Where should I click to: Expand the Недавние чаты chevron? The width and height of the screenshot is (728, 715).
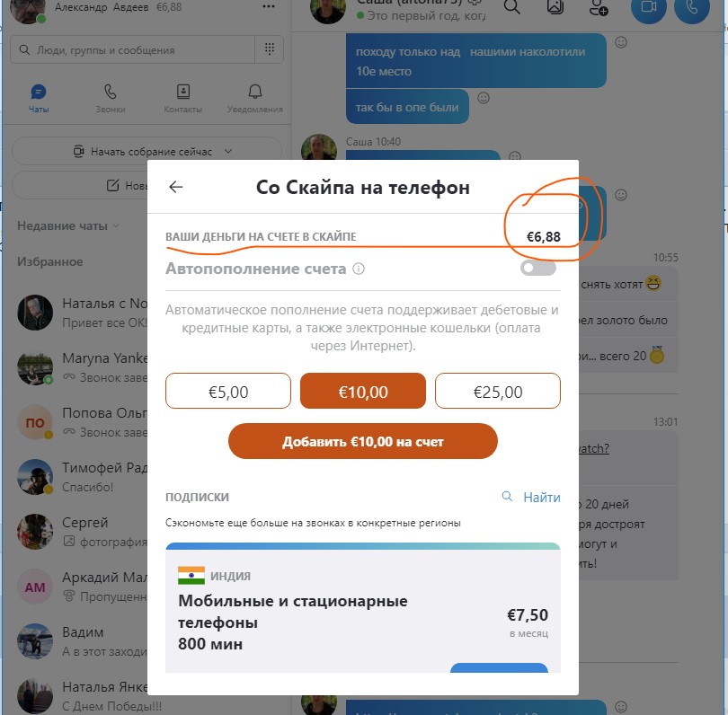pyautogui.click(x=116, y=226)
